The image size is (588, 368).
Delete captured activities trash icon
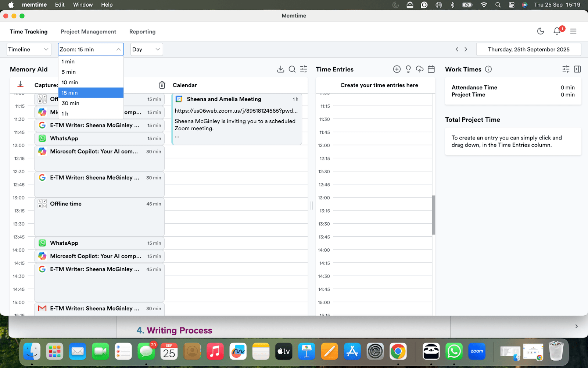pos(162,85)
